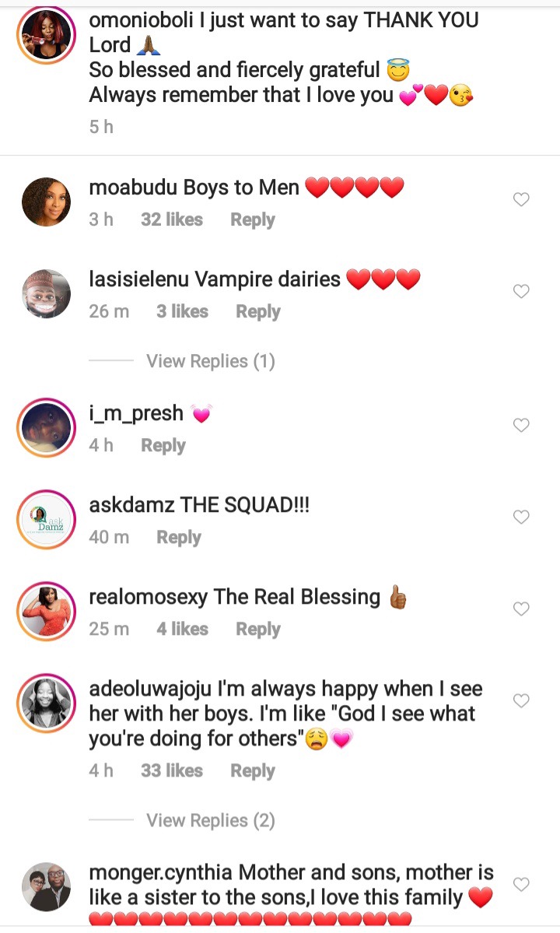Tap heart next to askdamz THE SQUAD comment

pos(521,517)
